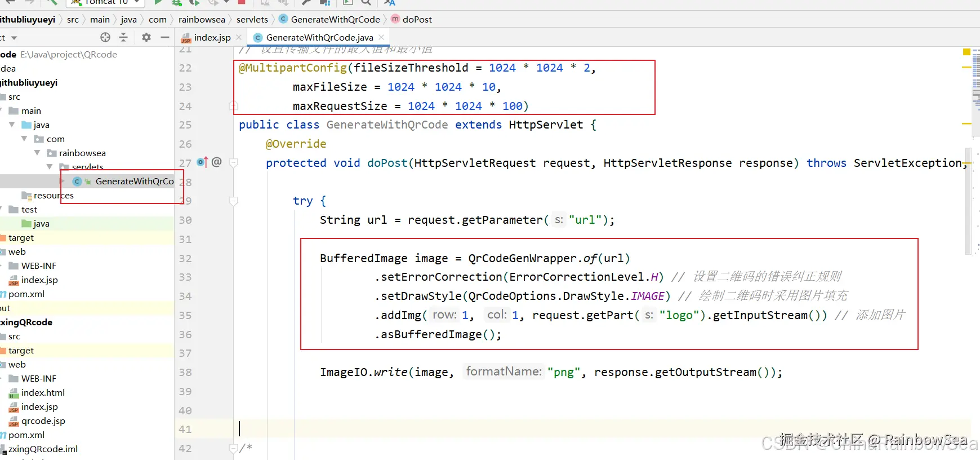
Task: Click the GenerateWithQrCode breadcrumb item
Action: [x=336, y=19]
